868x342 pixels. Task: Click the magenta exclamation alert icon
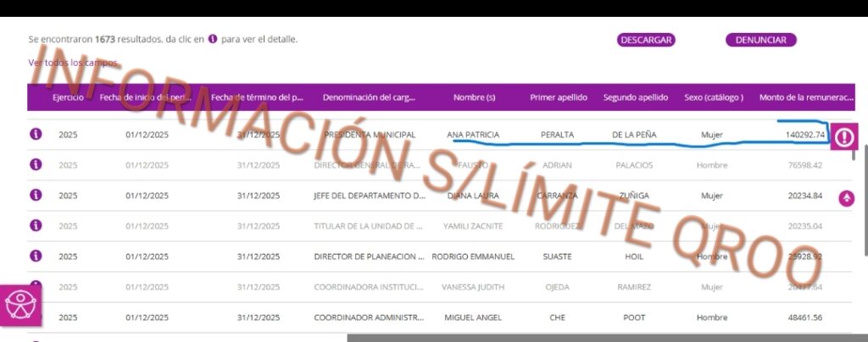tap(844, 136)
